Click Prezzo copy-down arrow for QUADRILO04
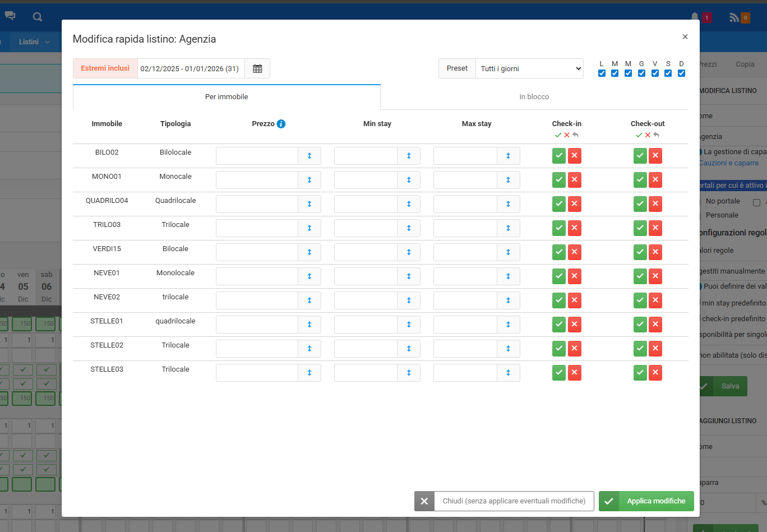The image size is (767, 532). pyautogui.click(x=309, y=204)
